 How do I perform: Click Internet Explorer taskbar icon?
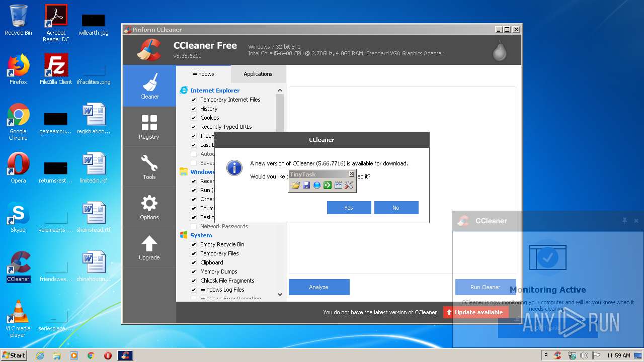pos(40,355)
